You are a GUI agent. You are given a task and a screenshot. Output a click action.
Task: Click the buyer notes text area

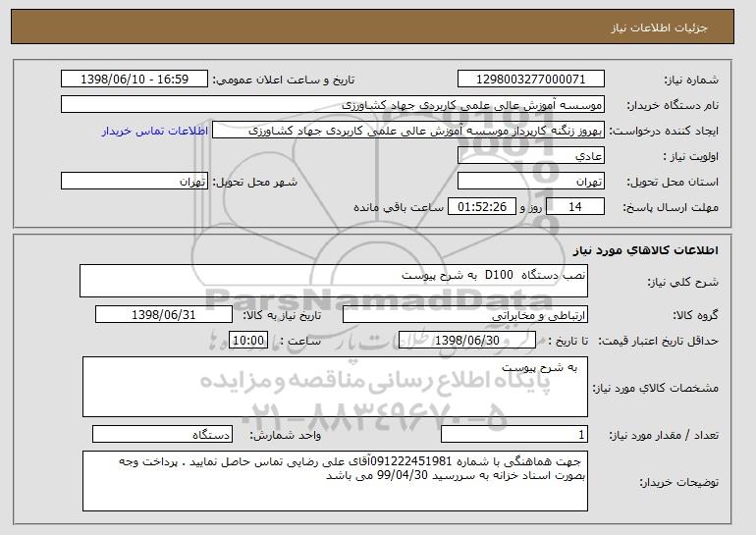(335, 481)
